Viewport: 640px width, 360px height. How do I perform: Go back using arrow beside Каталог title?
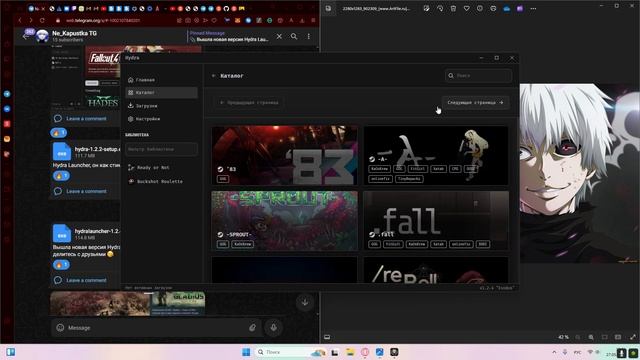pos(213,76)
